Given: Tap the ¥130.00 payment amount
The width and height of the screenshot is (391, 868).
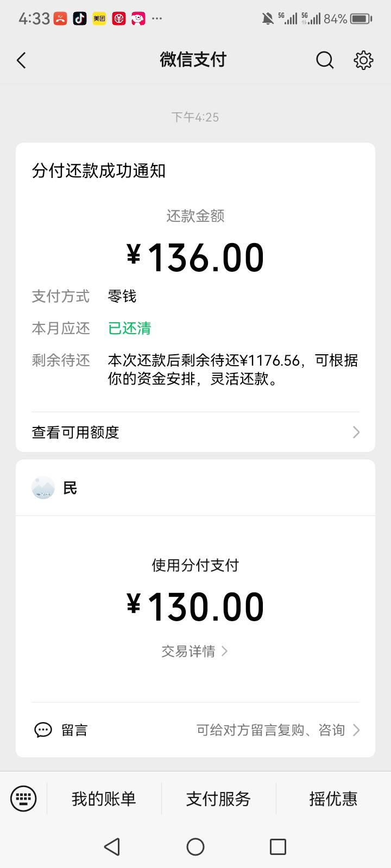Looking at the screenshot, I should point(195,607).
